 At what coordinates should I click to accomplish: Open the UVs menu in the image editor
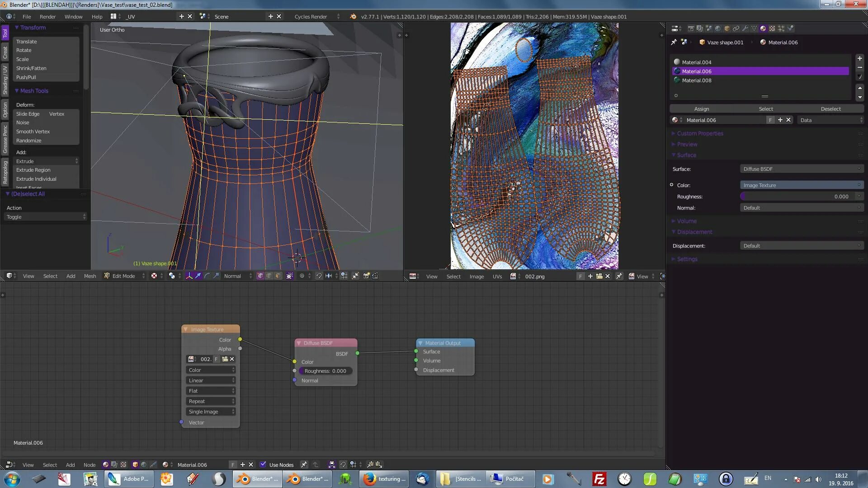[497, 277]
